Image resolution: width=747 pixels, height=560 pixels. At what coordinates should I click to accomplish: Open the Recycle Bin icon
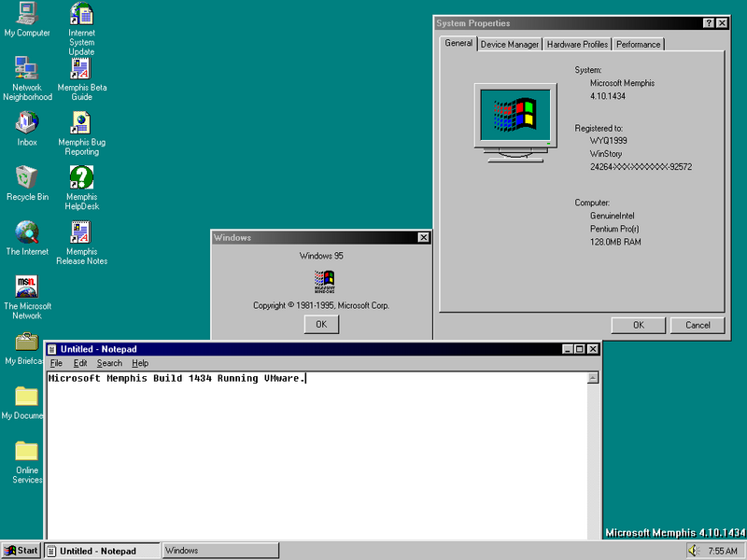click(27, 177)
